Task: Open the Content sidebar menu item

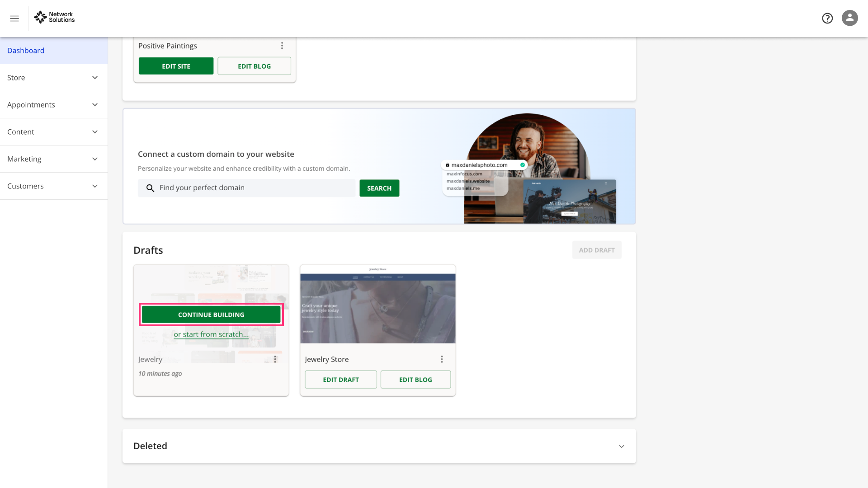Action: (53, 132)
